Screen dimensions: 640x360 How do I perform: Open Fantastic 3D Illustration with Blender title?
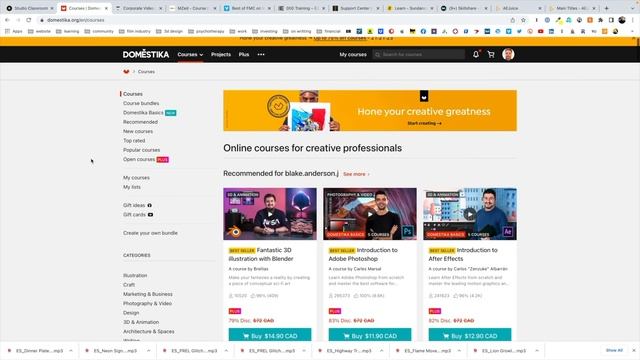coord(261,254)
